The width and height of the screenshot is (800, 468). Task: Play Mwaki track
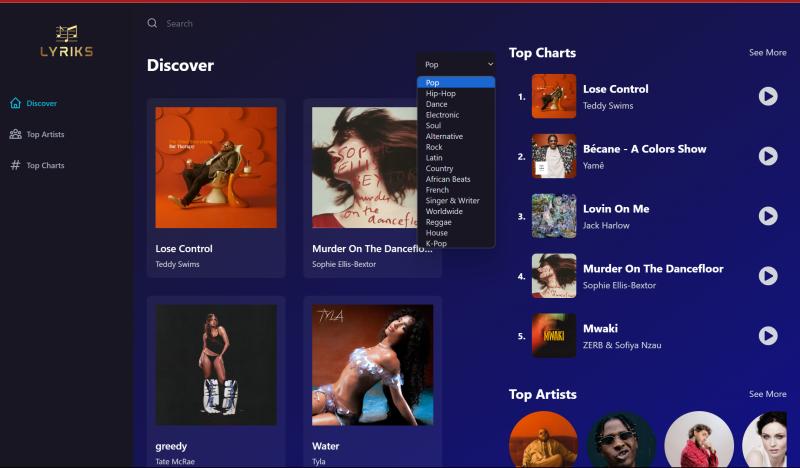tap(768, 335)
